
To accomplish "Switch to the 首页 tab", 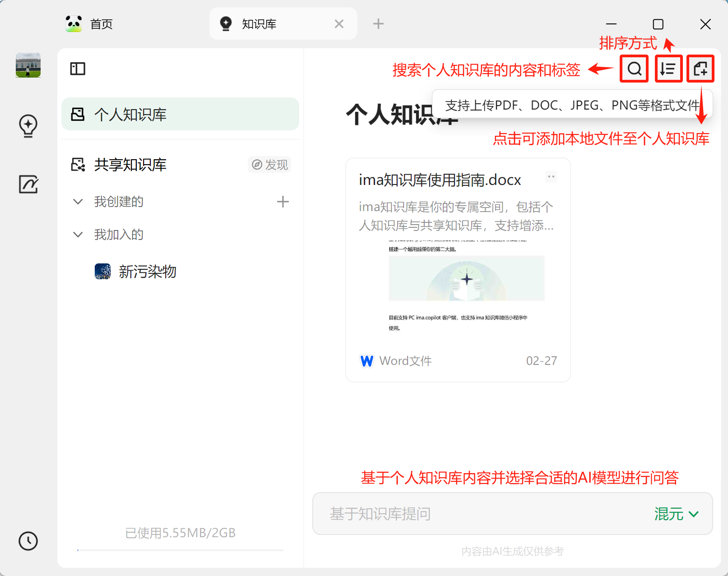I will (x=100, y=23).
